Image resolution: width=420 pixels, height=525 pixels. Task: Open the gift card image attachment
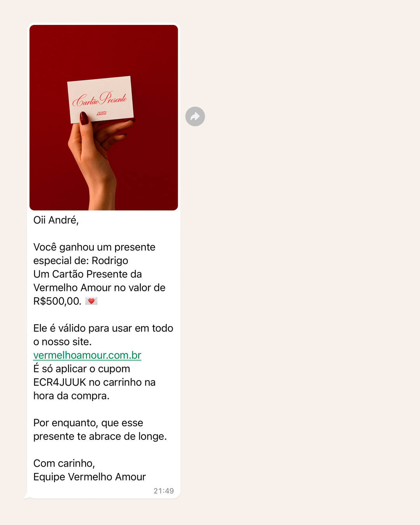tap(104, 117)
